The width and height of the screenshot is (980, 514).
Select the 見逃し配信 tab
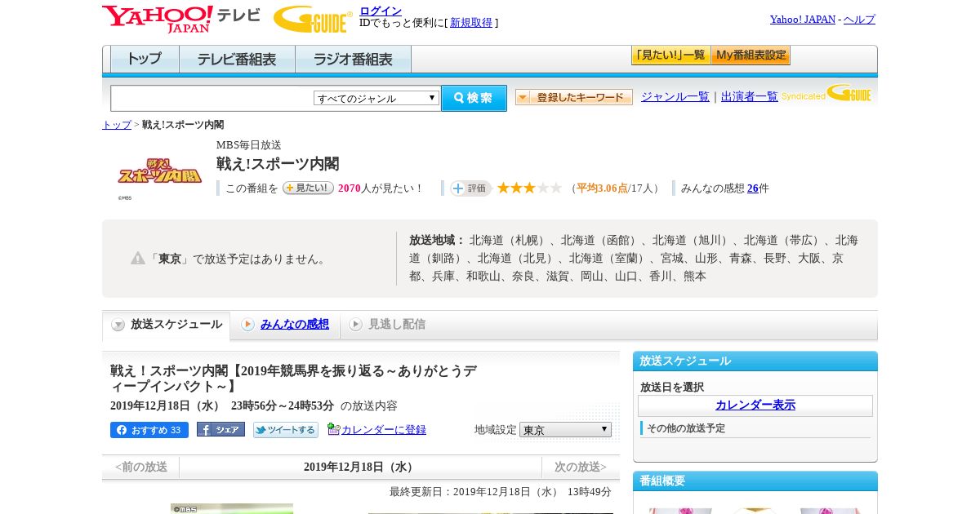(397, 324)
